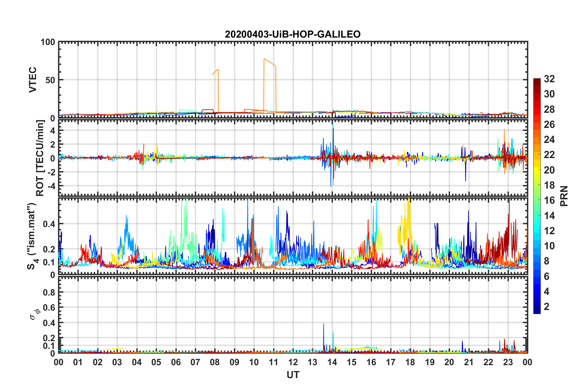Click the UT x-axis label

(x=293, y=375)
